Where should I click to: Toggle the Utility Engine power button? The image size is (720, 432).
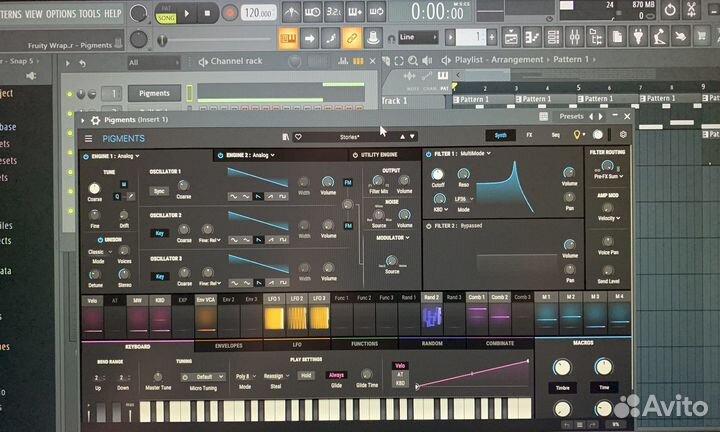pyautogui.click(x=355, y=155)
